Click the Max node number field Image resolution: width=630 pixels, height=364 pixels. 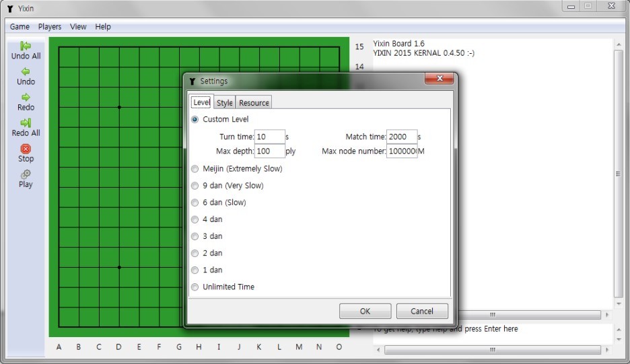pyautogui.click(x=402, y=151)
